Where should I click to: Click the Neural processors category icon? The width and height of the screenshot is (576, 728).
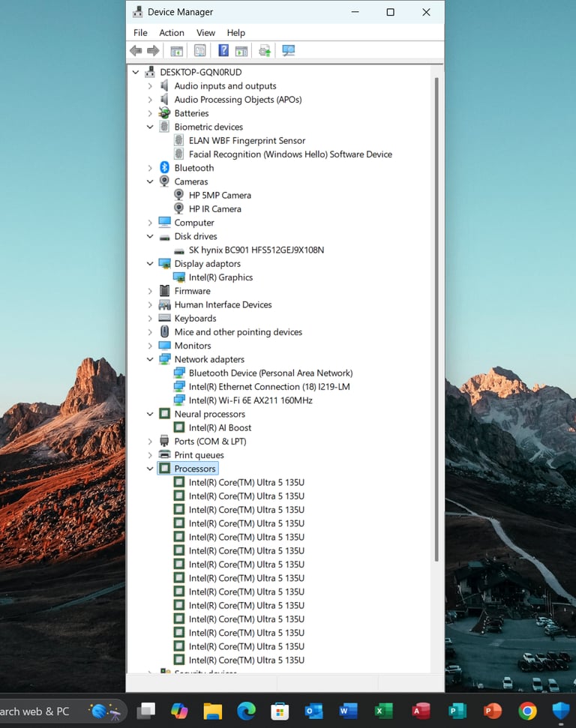[164, 414]
